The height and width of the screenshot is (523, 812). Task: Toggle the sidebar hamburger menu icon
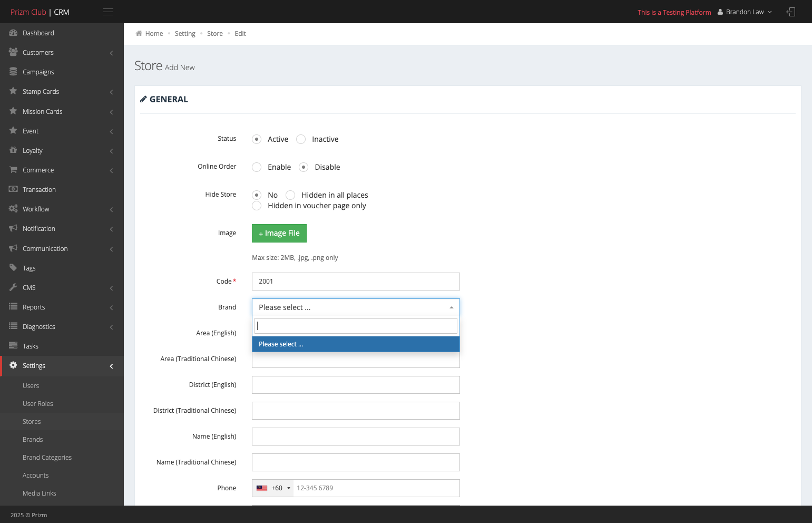tap(108, 12)
